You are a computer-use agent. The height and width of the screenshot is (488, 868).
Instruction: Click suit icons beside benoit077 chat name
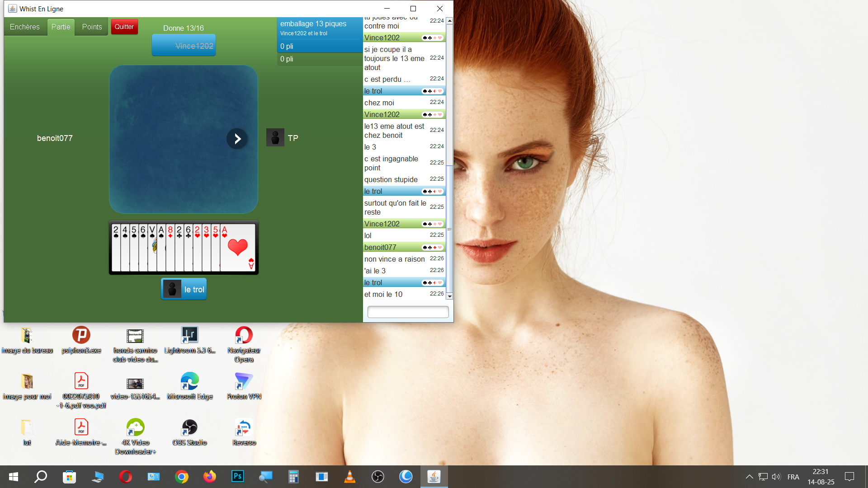point(432,248)
